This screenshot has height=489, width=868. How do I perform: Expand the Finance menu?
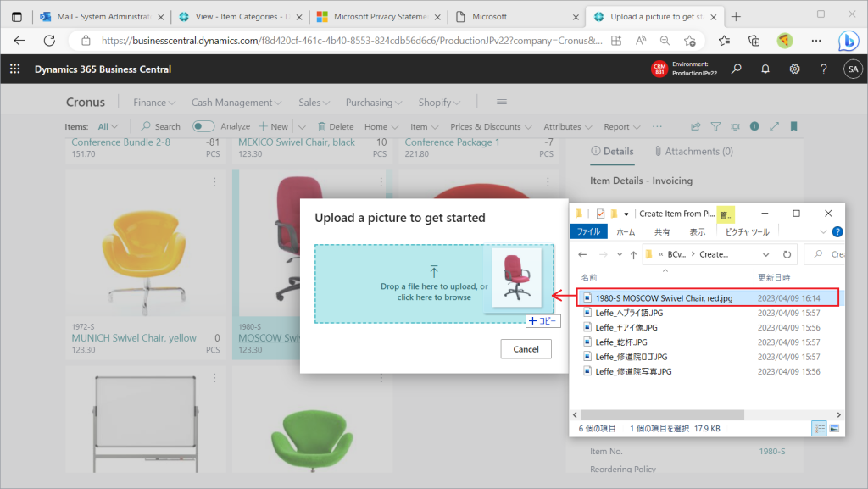pos(154,103)
